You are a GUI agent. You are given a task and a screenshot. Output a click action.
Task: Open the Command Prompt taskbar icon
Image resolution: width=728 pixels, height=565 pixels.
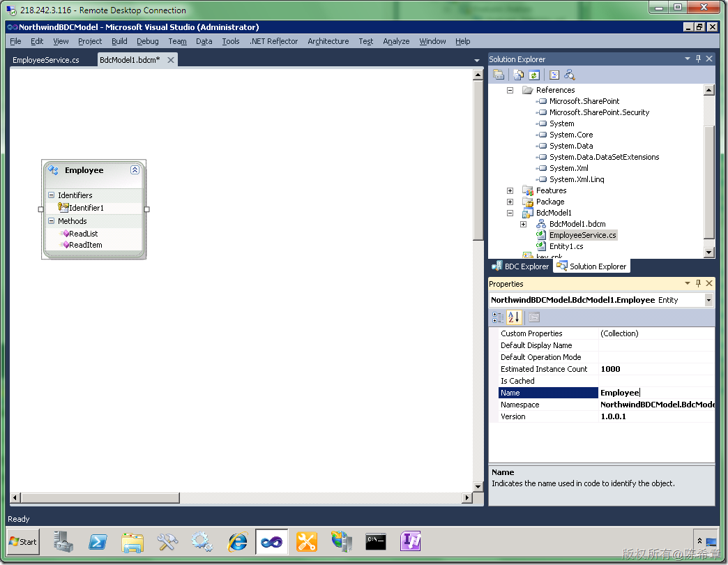[376, 542]
